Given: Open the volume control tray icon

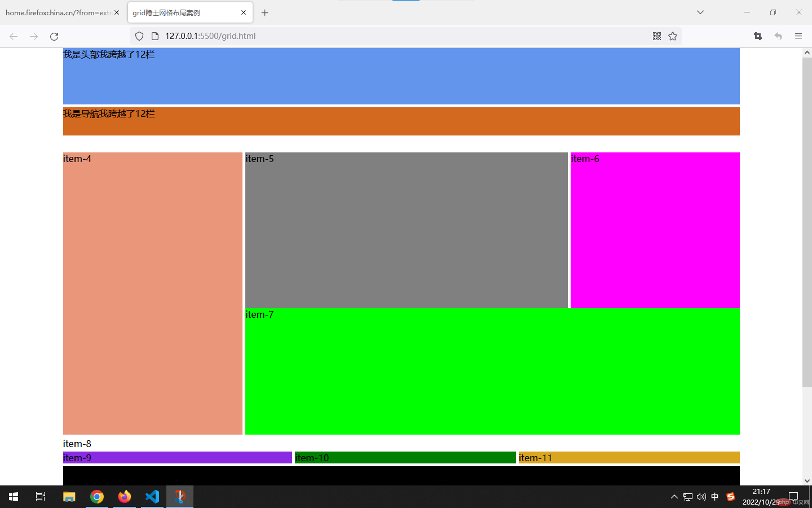Looking at the screenshot, I should (701, 497).
